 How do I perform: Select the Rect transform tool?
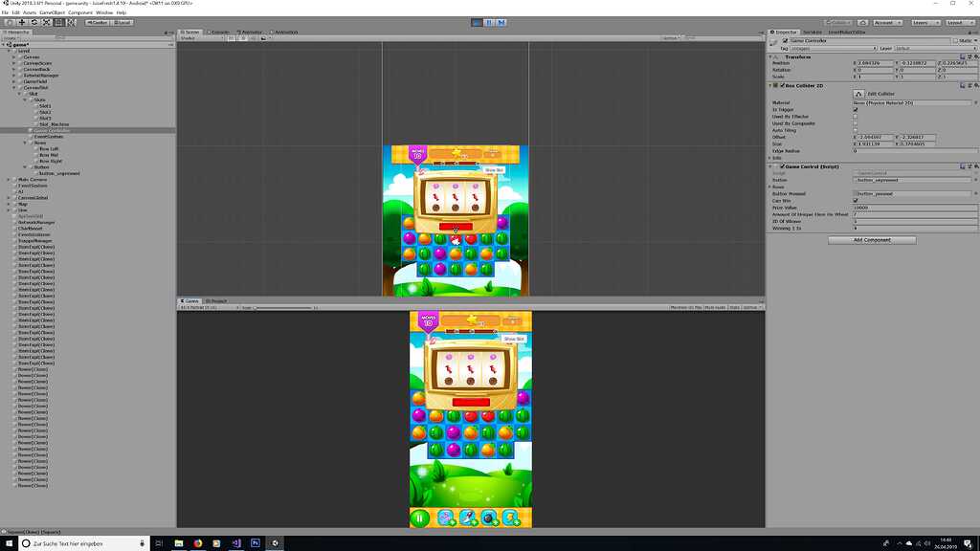tap(59, 22)
